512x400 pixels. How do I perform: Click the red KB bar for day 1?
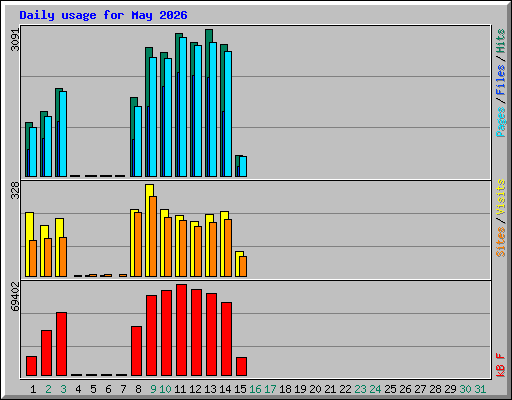32,366
